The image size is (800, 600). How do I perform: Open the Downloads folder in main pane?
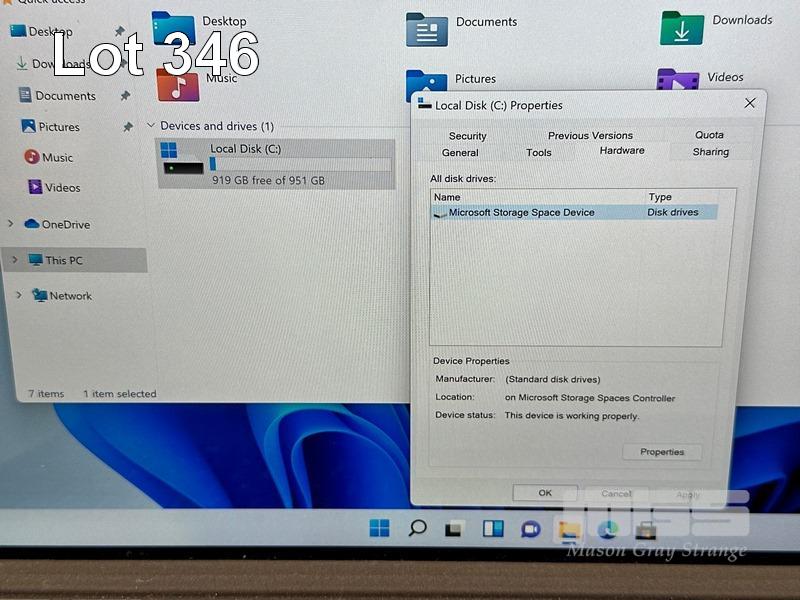[681, 28]
